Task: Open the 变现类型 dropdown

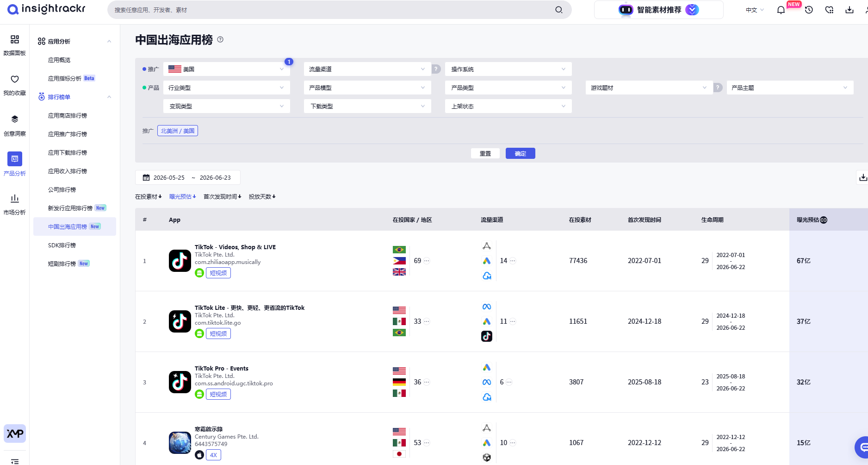Action: coord(227,106)
